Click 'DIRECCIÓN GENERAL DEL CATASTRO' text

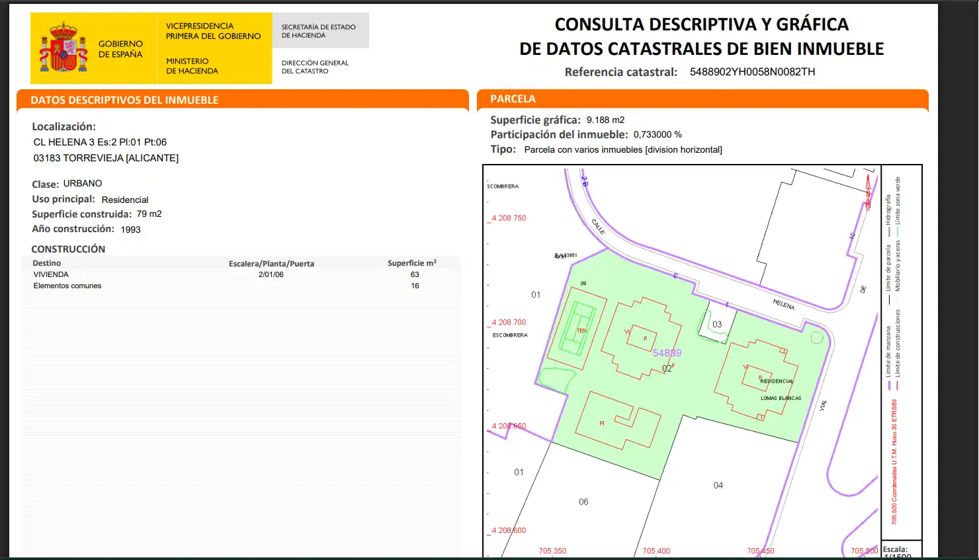315,67
